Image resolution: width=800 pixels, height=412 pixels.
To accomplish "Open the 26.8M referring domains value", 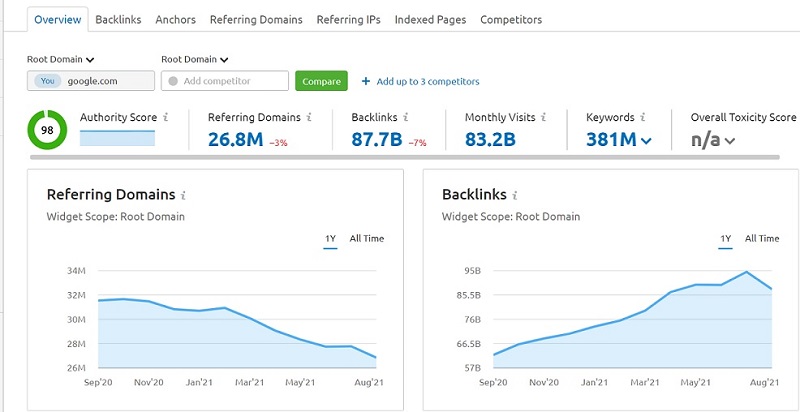I will 236,139.
